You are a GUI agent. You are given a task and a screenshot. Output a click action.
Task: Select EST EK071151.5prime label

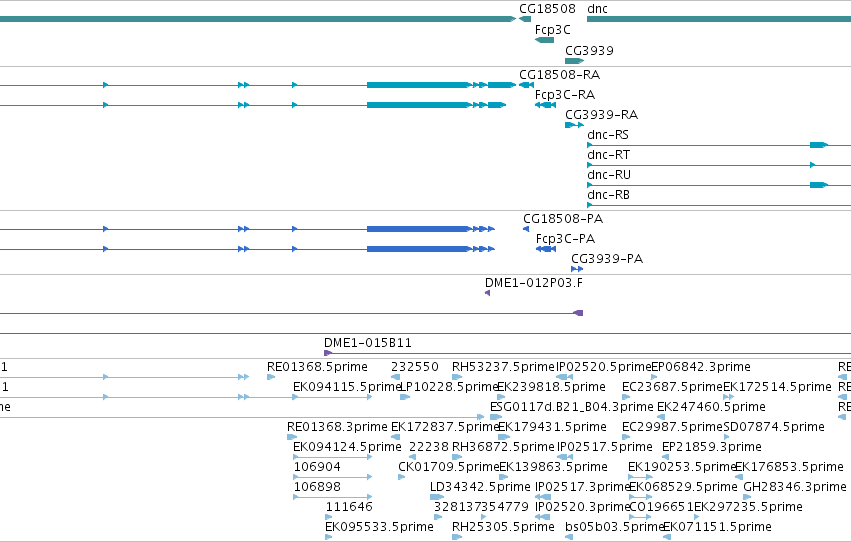click(x=717, y=528)
